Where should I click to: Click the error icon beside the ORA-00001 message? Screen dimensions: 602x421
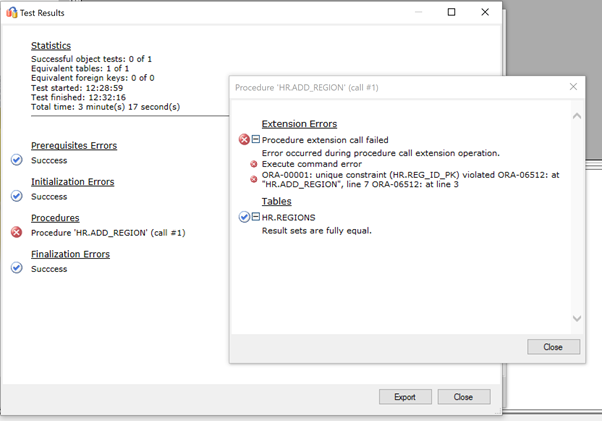click(254, 178)
